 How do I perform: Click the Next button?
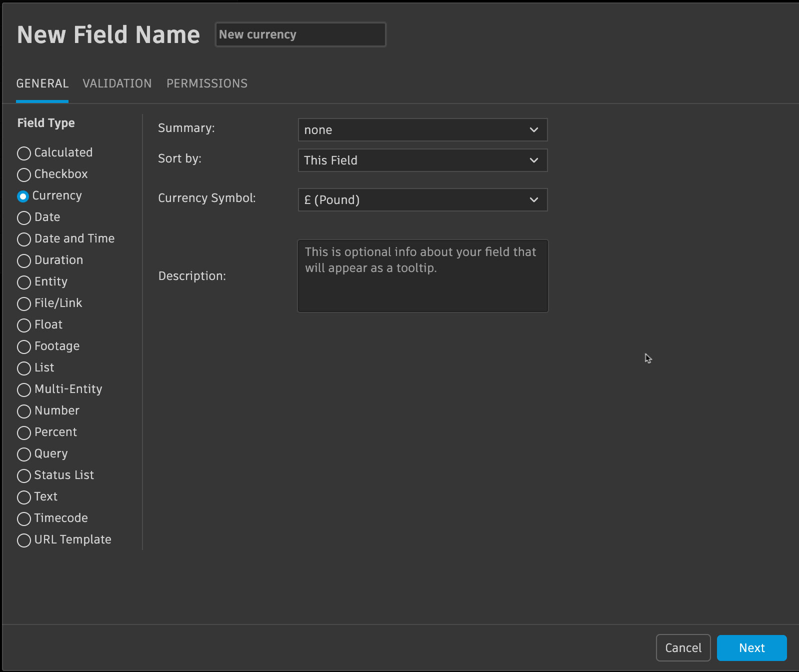pyautogui.click(x=751, y=648)
